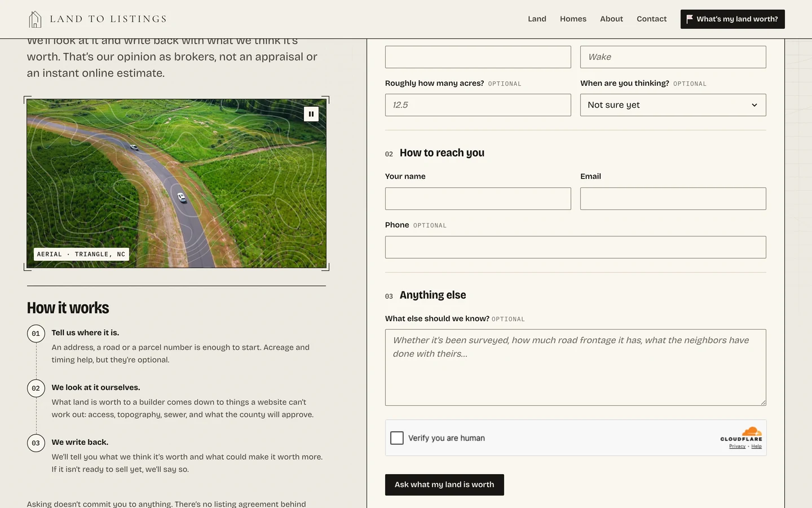Viewport: 812px width, 508px height.
Task: Click the empty field left of the Wake field
Action: [478, 57]
